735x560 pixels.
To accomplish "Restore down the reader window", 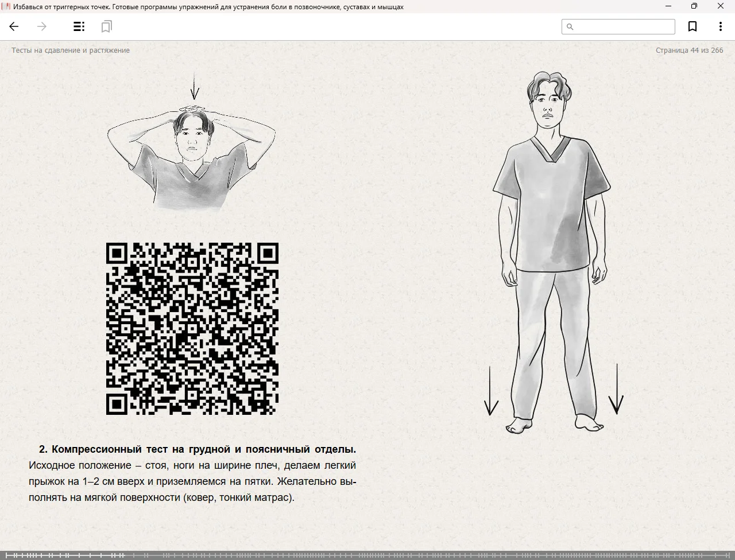I will coord(694,6).
